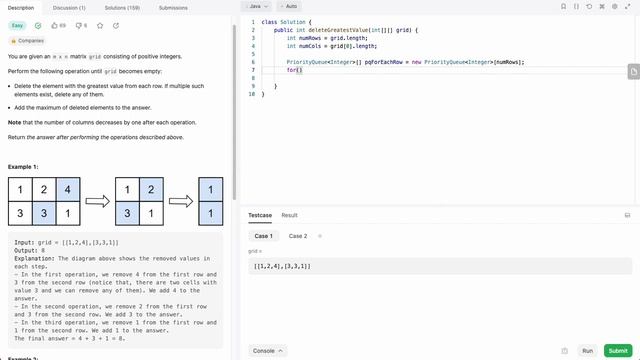Screen dimensions: 640x360
Task: Click the solved checkmark status icon
Action: (x=38, y=26)
